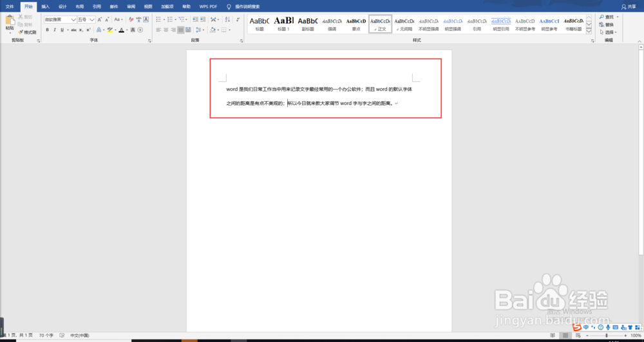
Task: Expand the styles gallery more arrow
Action: 589,31
